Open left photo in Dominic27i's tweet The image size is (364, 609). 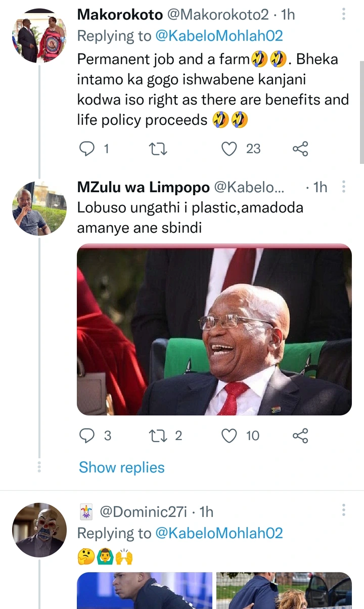145,590
